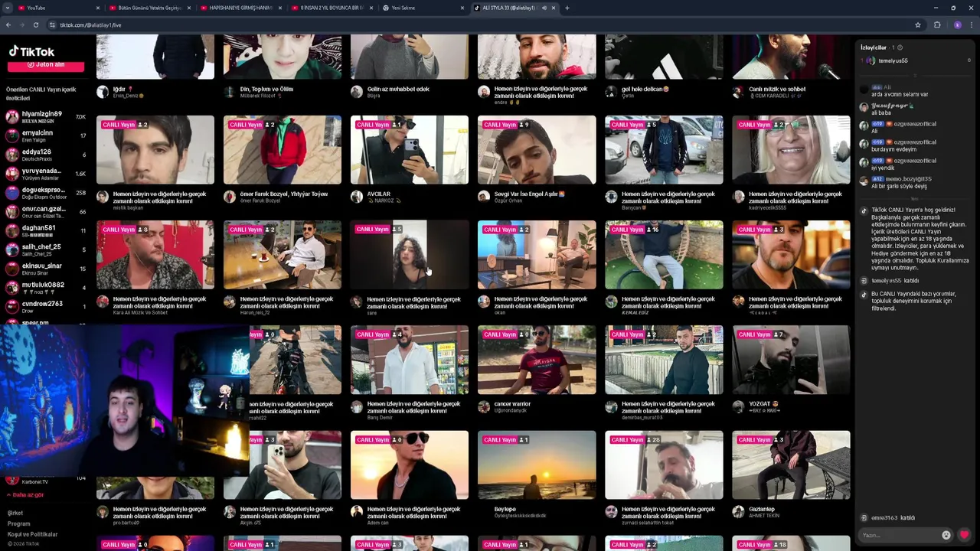The height and width of the screenshot is (551, 980).
Task: Open onur.can.gzel avatar in suggested list
Action: (x=12, y=212)
